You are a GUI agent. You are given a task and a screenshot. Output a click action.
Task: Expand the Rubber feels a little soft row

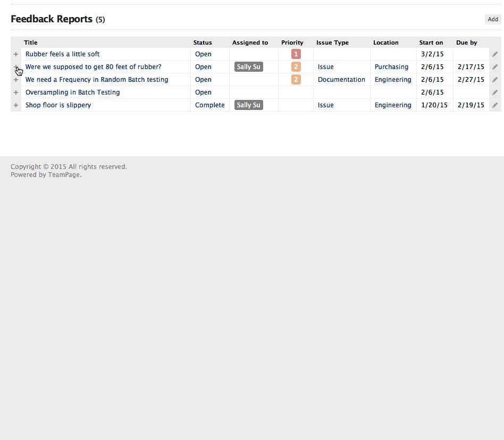tap(16, 54)
